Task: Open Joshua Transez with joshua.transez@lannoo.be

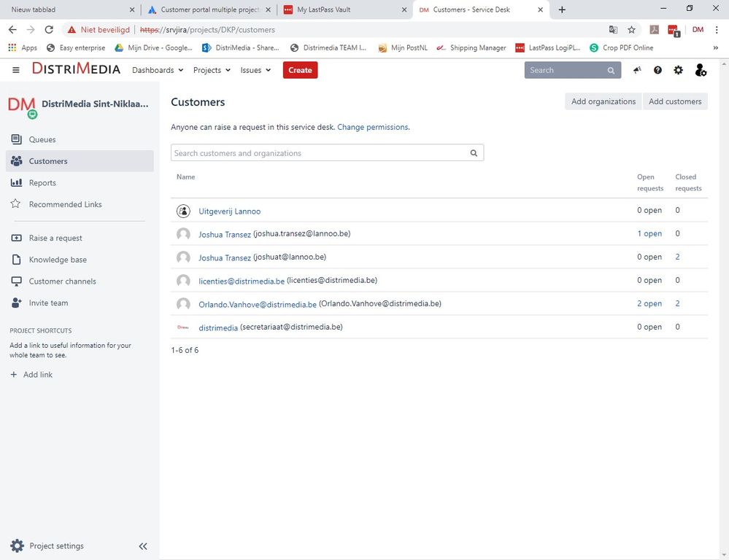Action: pyautogui.click(x=225, y=234)
